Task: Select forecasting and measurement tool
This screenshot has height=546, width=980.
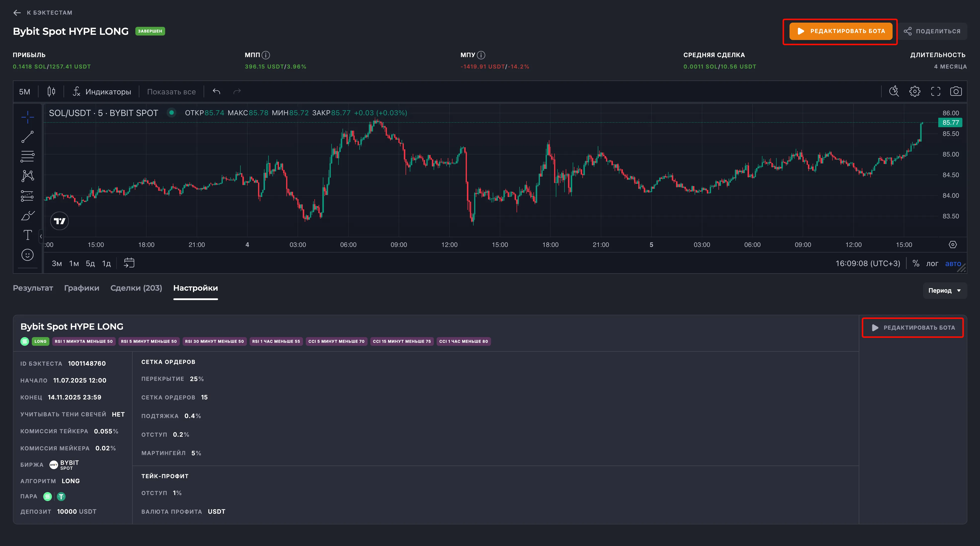Action: [x=27, y=195]
